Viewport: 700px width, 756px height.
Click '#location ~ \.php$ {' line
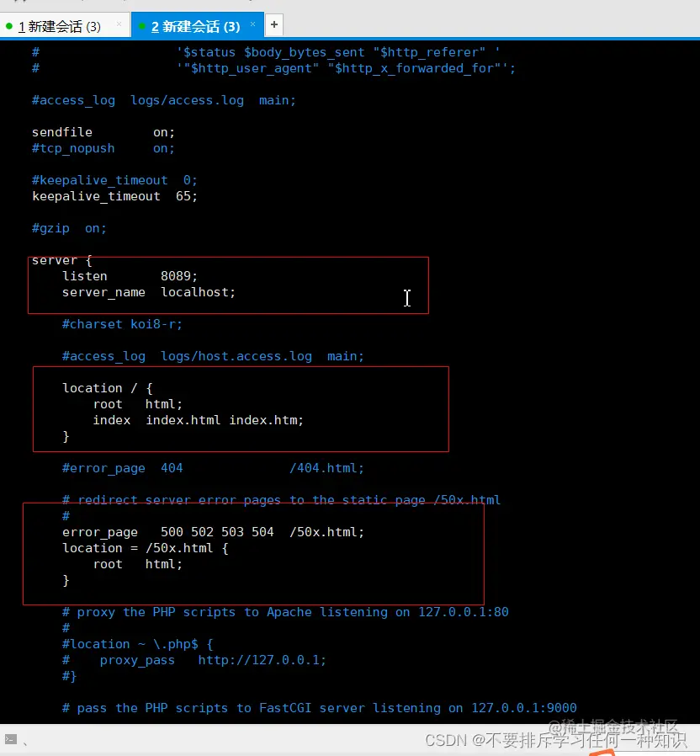pyautogui.click(x=138, y=644)
